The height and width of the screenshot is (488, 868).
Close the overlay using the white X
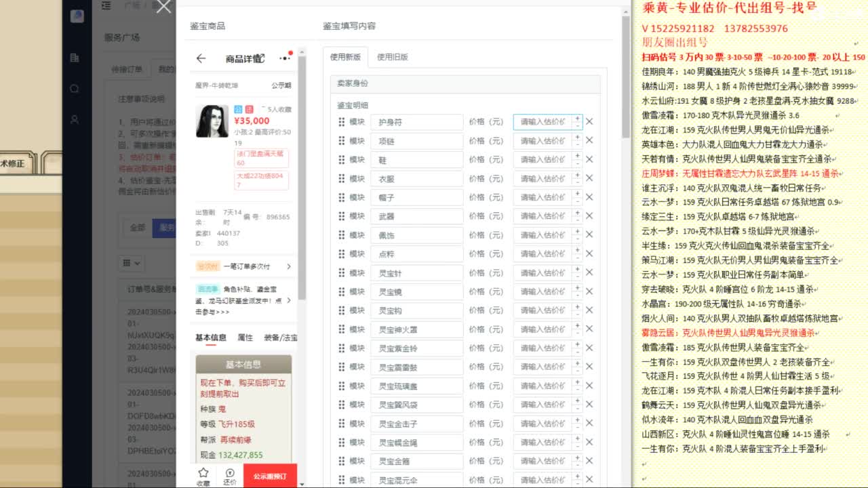click(x=163, y=7)
